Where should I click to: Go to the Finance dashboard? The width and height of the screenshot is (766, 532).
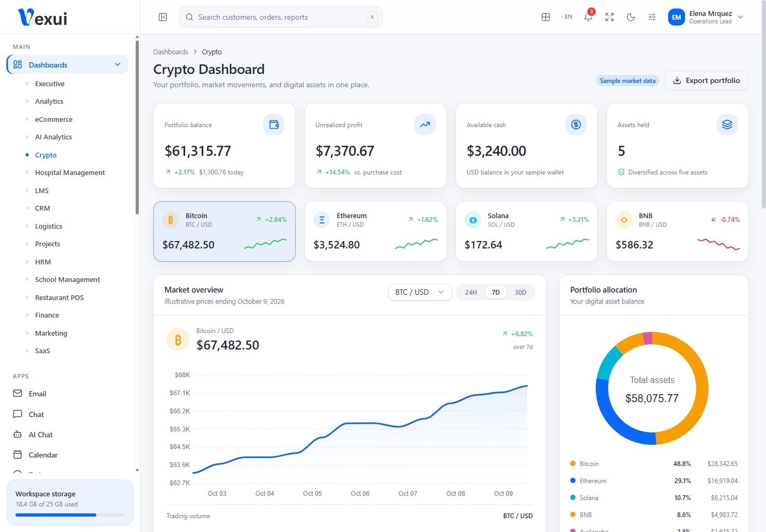pos(47,315)
